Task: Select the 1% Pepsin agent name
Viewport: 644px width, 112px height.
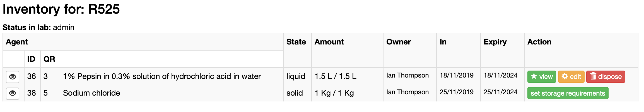Action: (162, 76)
